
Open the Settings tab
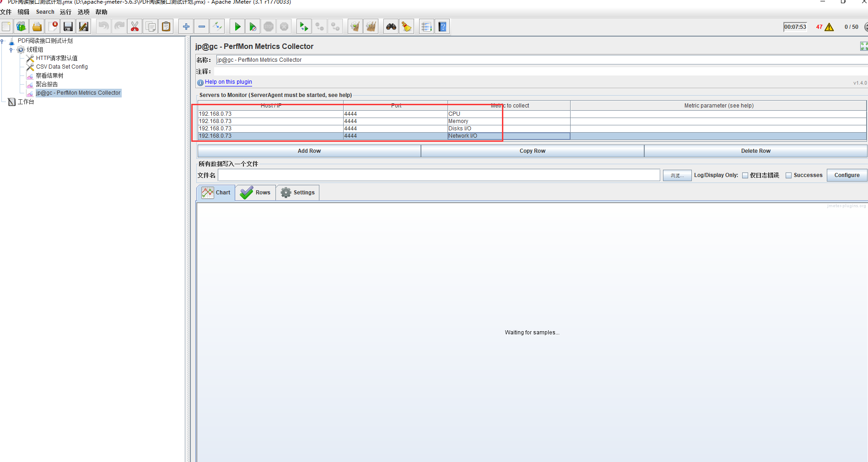coord(298,193)
